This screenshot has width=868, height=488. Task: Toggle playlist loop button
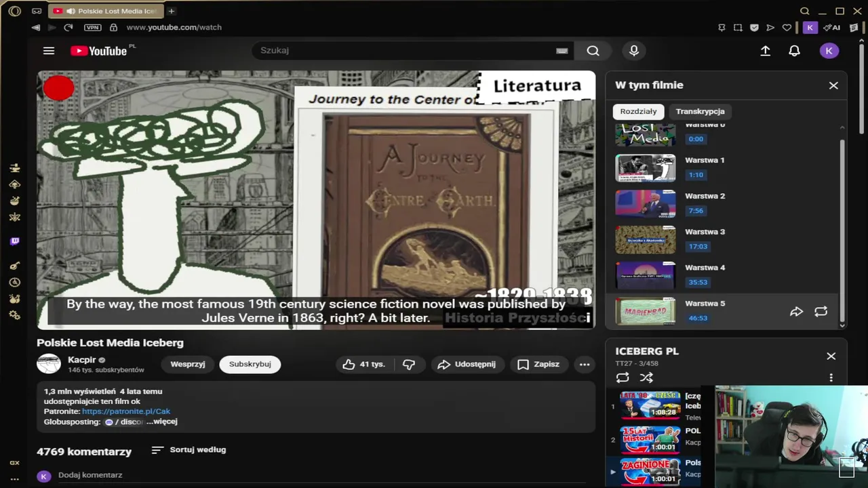pyautogui.click(x=623, y=378)
